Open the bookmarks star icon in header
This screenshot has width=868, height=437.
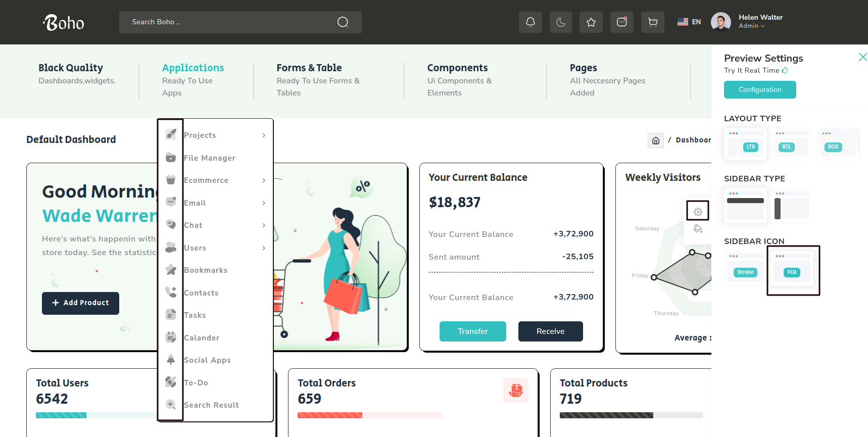coord(591,22)
